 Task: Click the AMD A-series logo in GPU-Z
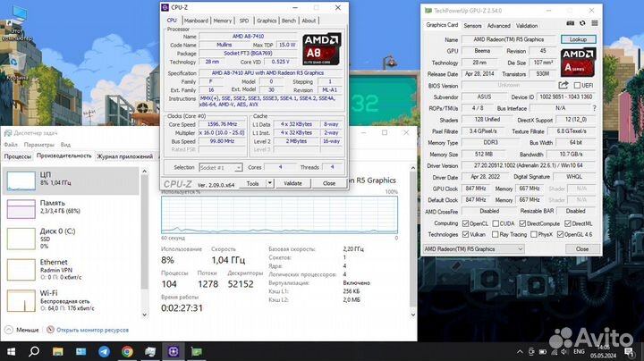tap(578, 62)
